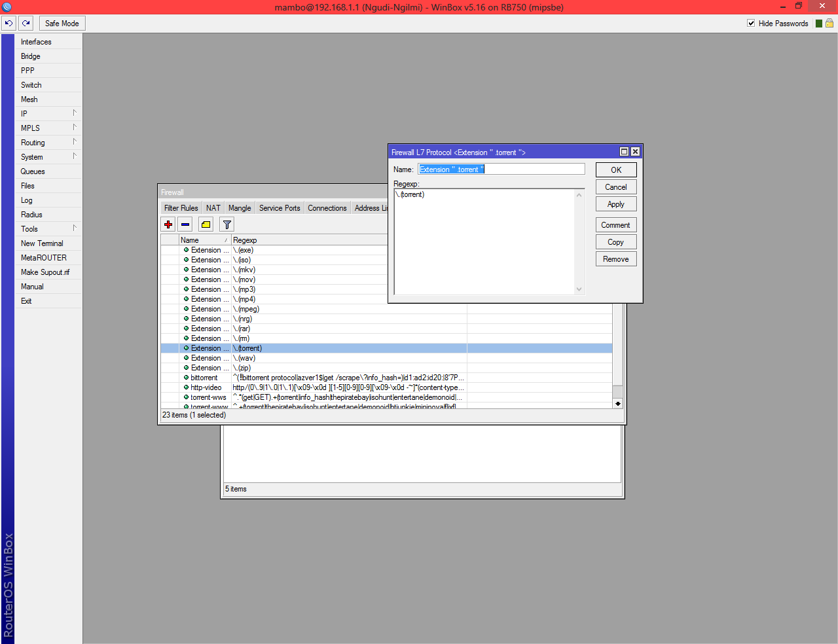
Task: Open the funnel filter icon
Action: [227, 224]
